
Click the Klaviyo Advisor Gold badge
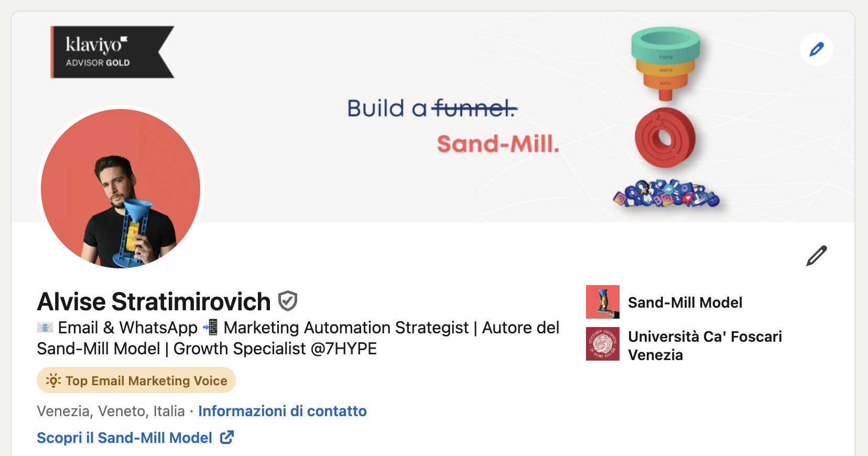click(x=111, y=52)
